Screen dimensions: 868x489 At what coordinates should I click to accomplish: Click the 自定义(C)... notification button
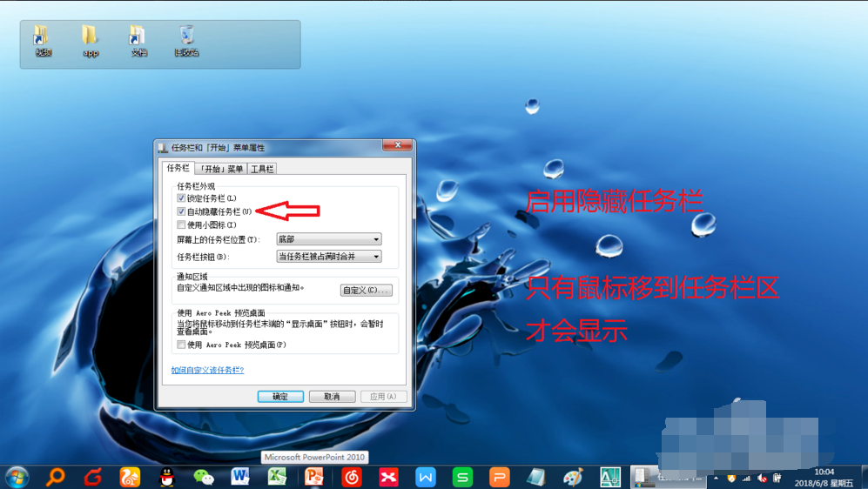click(x=366, y=290)
